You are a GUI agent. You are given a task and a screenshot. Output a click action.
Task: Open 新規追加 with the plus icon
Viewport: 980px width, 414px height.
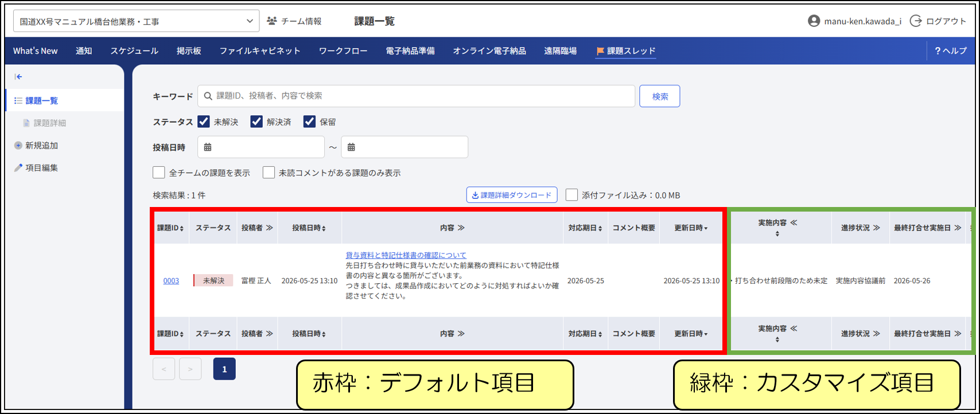(x=18, y=146)
